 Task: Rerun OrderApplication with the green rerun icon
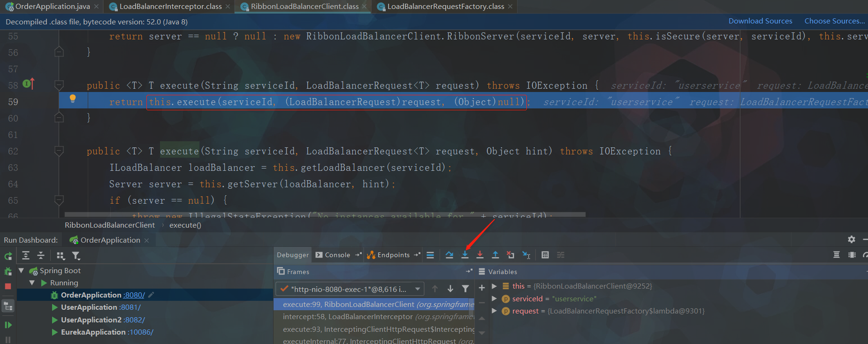coord(8,256)
